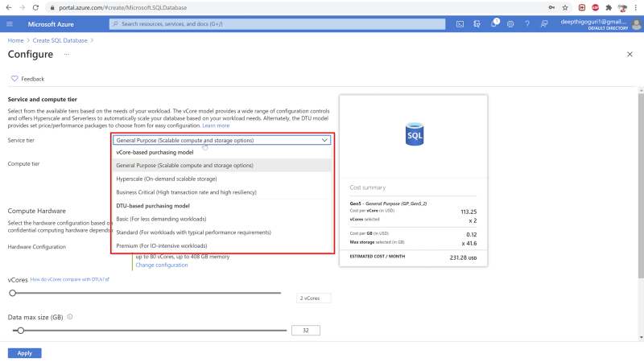Select Premium (For IO-intensive workloads)

tap(172, 245)
